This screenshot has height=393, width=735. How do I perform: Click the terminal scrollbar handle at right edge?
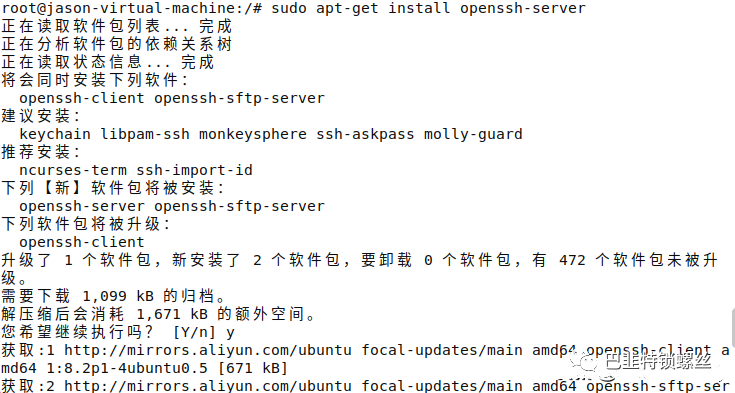coord(732,327)
